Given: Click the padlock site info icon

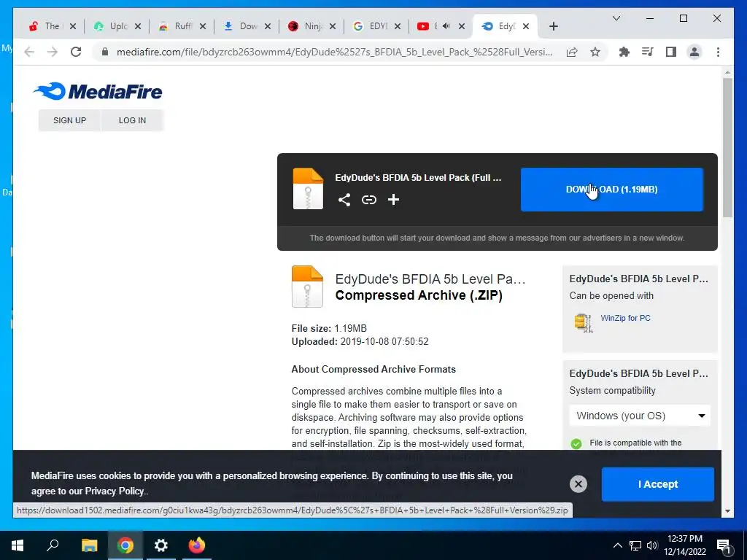Looking at the screenshot, I should coord(105,52).
